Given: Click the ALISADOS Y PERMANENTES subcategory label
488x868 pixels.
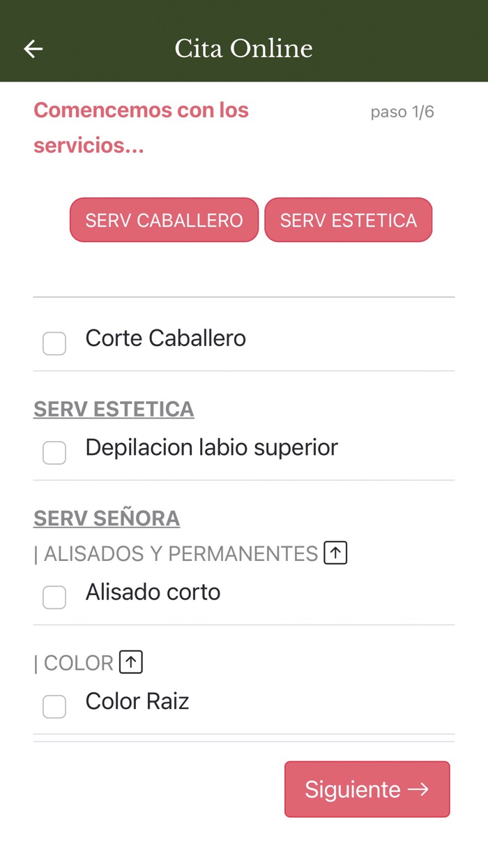Looking at the screenshot, I should pos(181,554).
